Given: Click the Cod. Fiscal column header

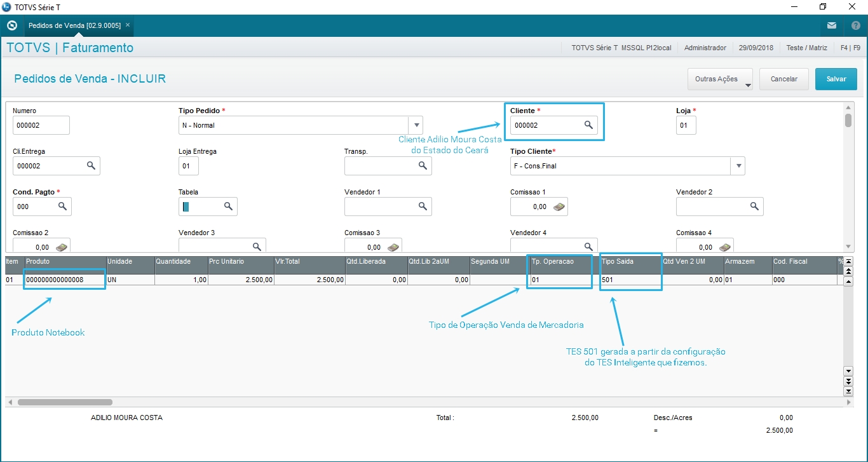Looking at the screenshot, I should [x=804, y=261].
